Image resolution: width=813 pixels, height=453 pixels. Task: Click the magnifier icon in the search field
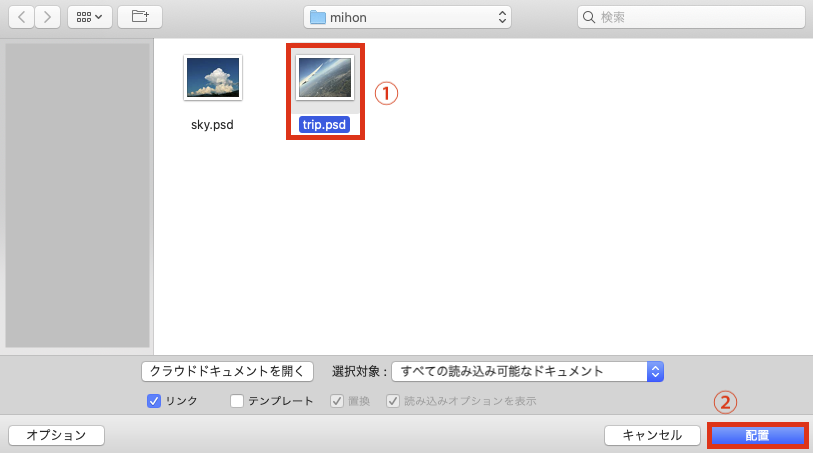click(x=588, y=17)
